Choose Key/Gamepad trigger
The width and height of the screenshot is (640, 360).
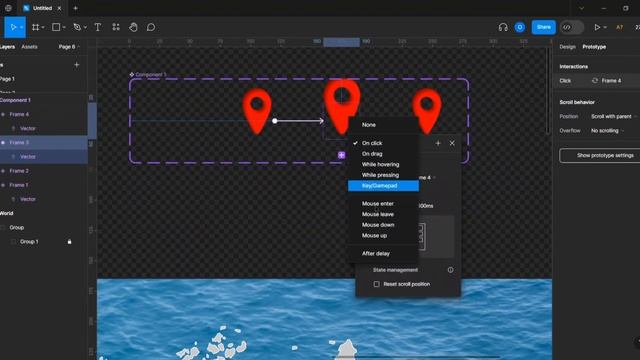[x=384, y=186]
